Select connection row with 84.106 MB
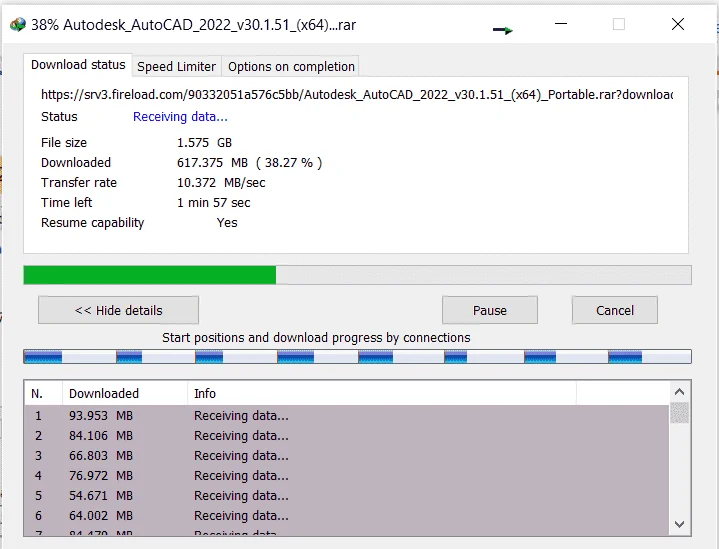719x549 pixels. point(347,435)
